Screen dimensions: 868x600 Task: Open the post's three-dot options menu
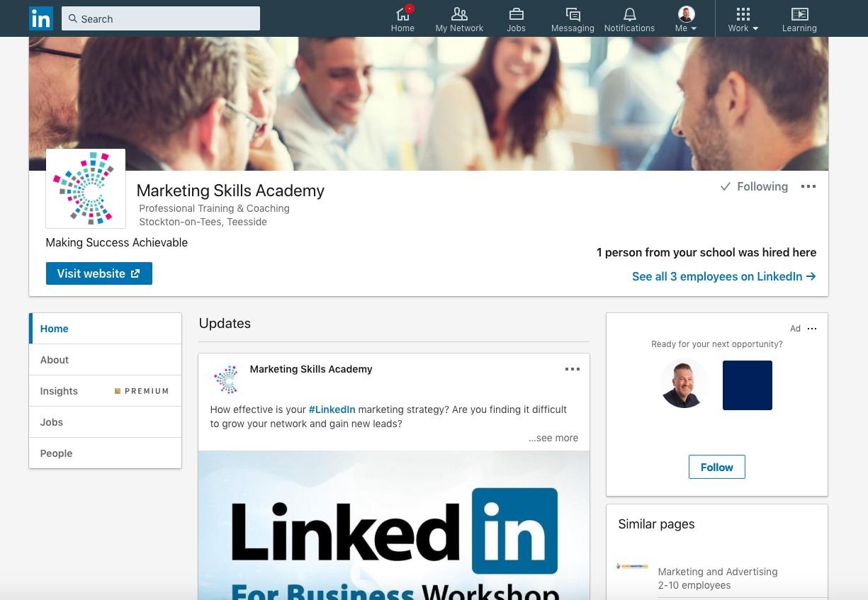pyautogui.click(x=573, y=369)
